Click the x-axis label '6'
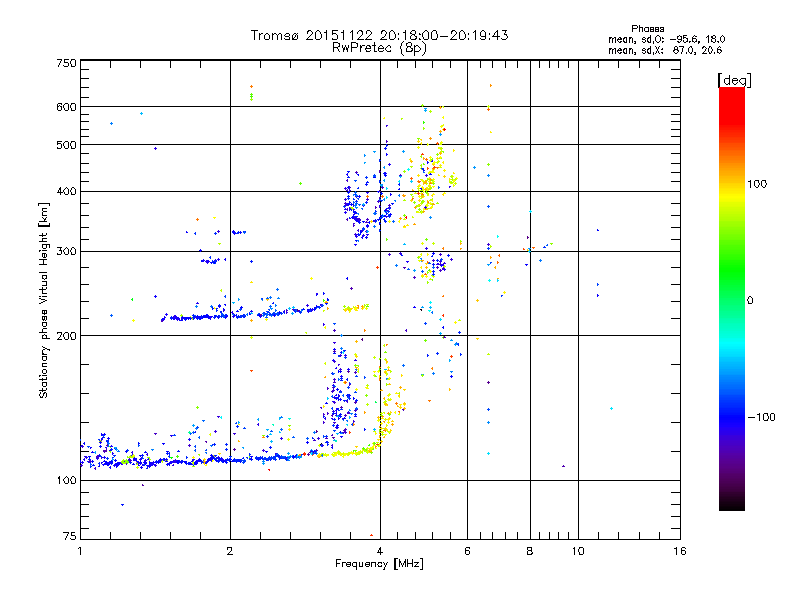 point(467,551)
